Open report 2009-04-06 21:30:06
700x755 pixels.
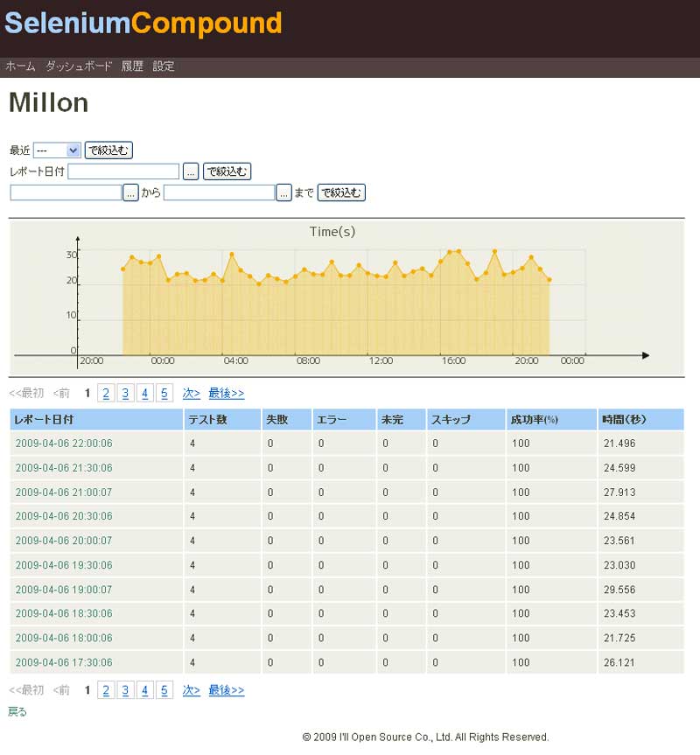point(64,468)
